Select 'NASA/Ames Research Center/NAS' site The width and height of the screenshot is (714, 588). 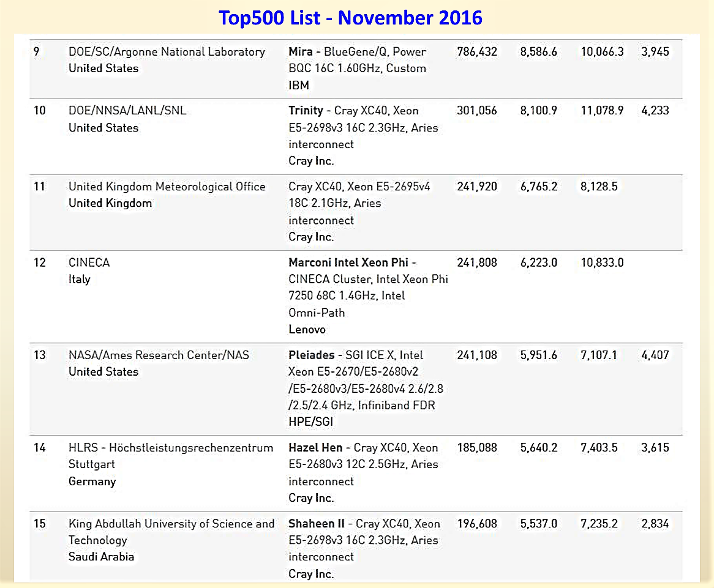click(159, 355)
